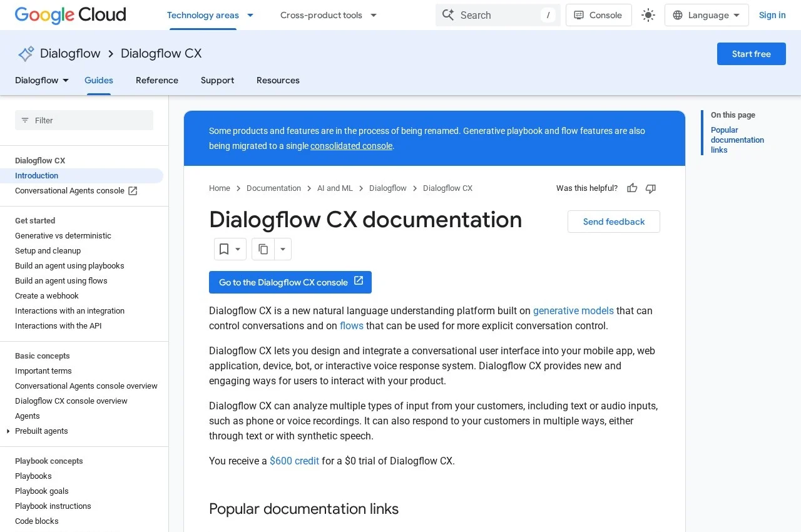The image size is (801, 532).
Task: Follow the flows link in paragraph
Action: point(352,325)
